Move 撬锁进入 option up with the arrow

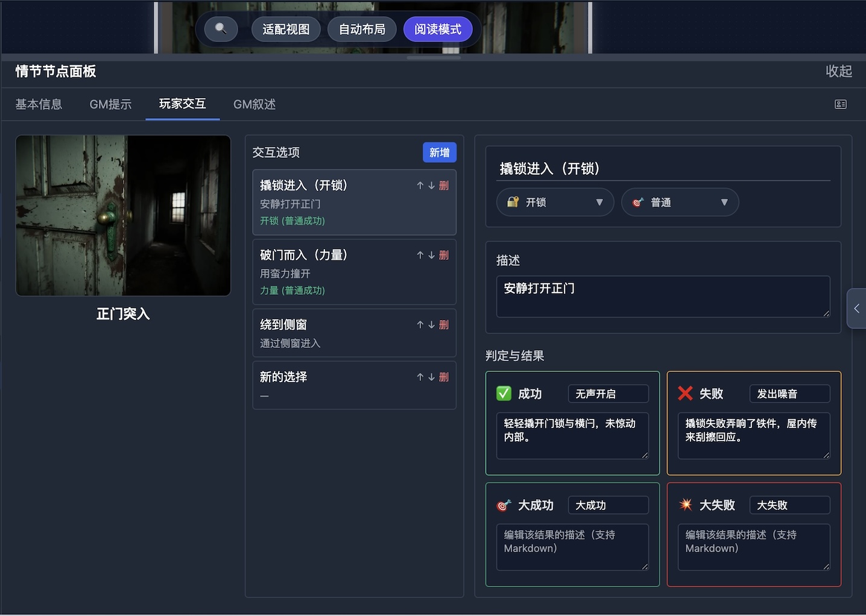click(420, 185)
